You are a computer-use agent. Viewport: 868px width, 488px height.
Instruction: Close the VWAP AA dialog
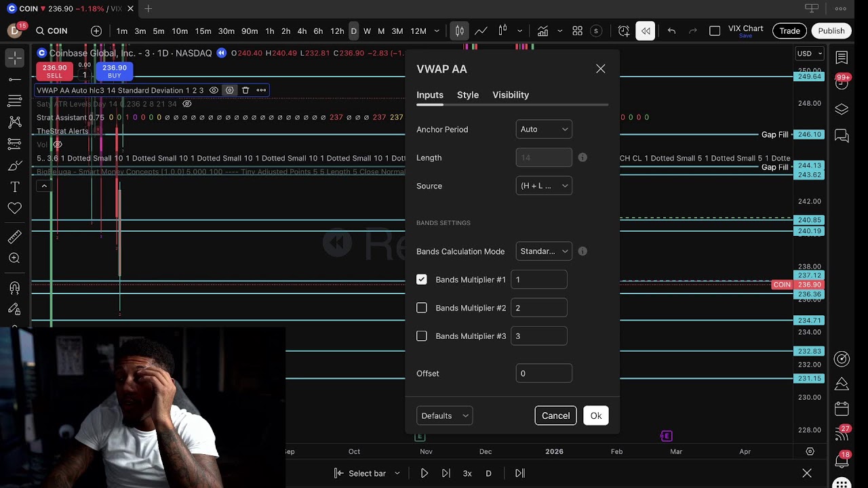601,68
